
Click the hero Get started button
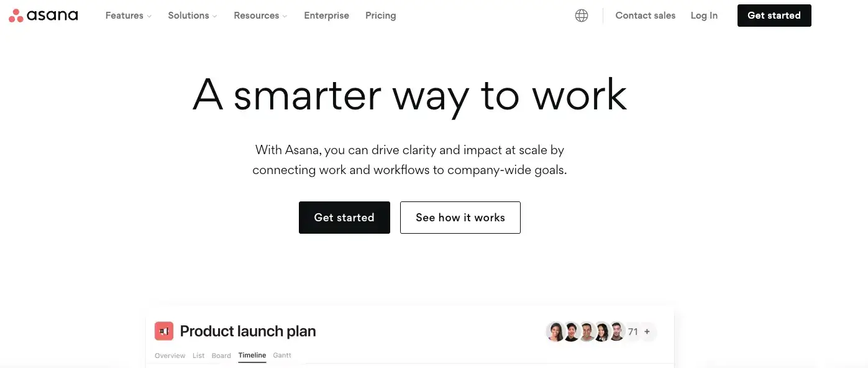(x=344, y=217)
